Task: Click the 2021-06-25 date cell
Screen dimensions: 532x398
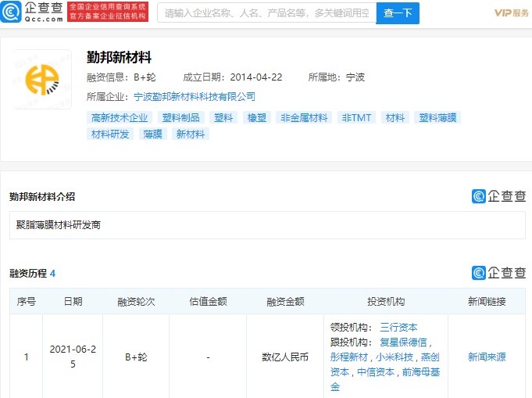Action: [73, 357]
